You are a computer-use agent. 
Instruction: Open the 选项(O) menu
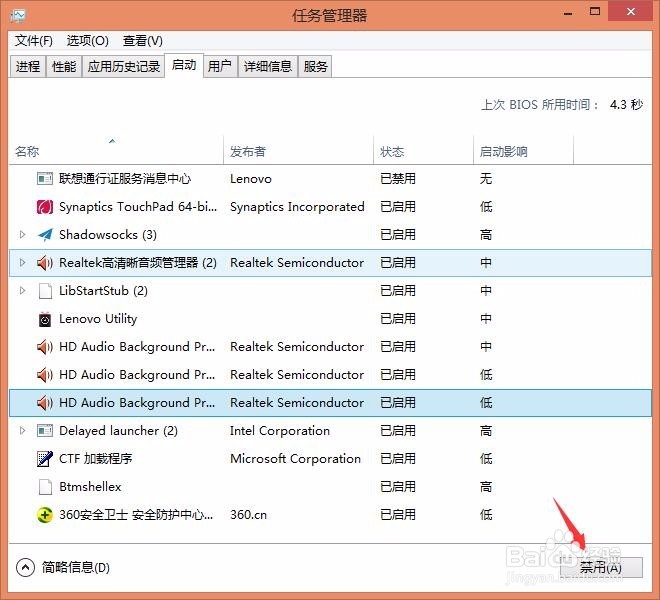(88, 41)
